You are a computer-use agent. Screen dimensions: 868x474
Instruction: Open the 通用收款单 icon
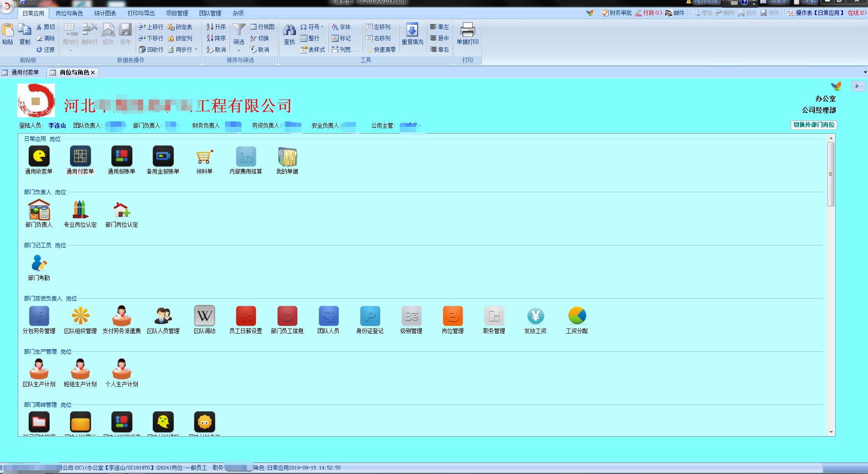coord(39,157)
